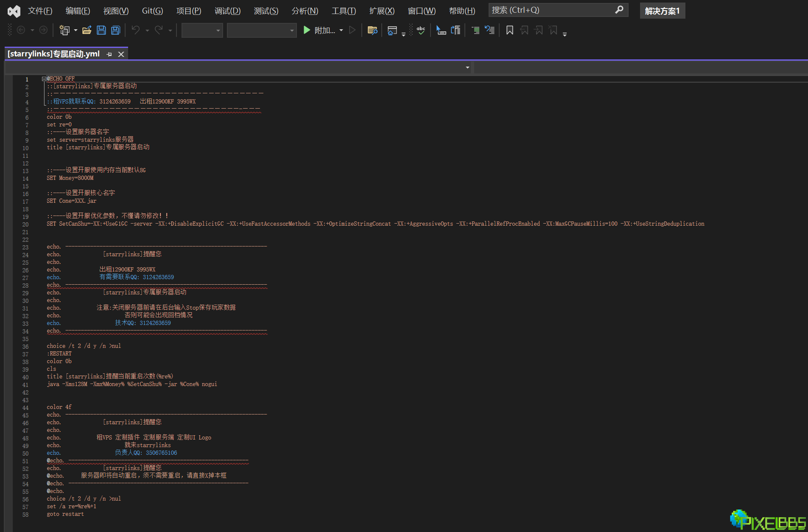Open the bookmark toolbar overflow options
This screenshot has height=532, width=808.
click(565, 34)
